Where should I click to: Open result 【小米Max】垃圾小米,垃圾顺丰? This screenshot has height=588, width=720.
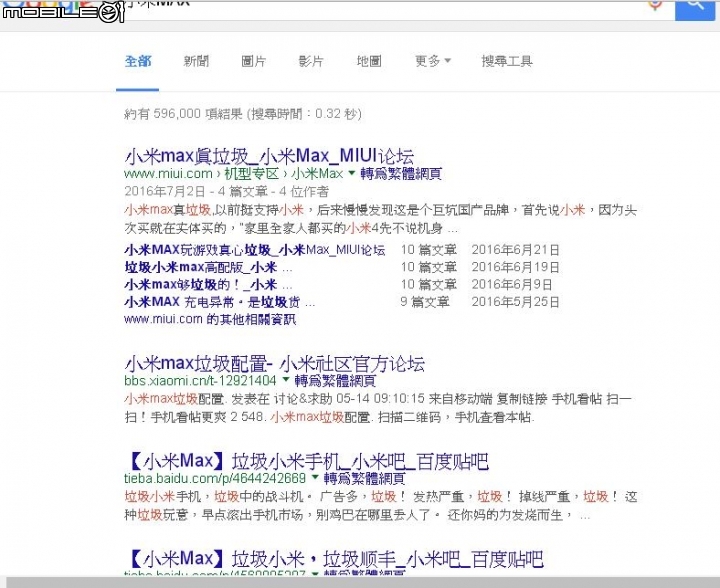click(334, 559)
